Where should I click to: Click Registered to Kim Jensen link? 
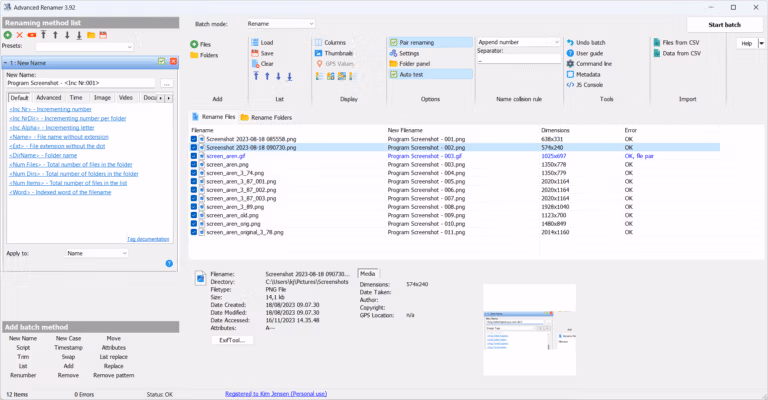coord(276,394)
